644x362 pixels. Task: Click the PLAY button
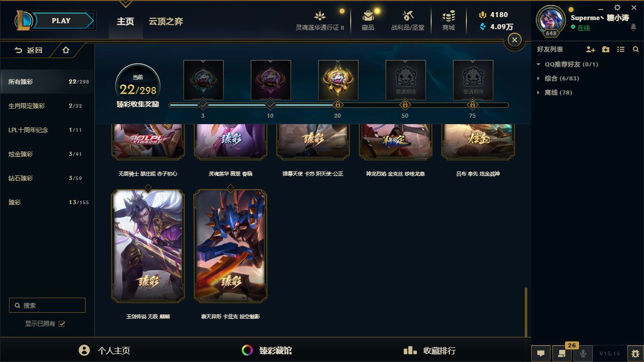coord(61,21)
